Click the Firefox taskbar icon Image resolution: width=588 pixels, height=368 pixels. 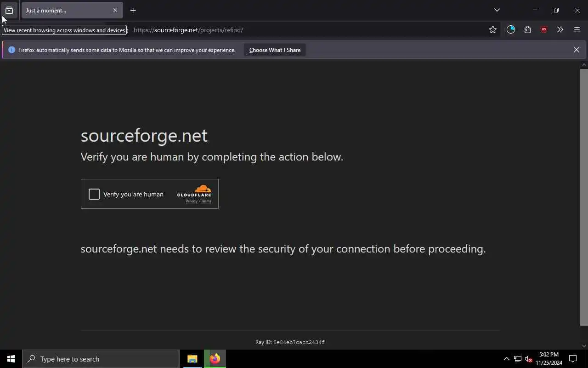tap(215, 359)
